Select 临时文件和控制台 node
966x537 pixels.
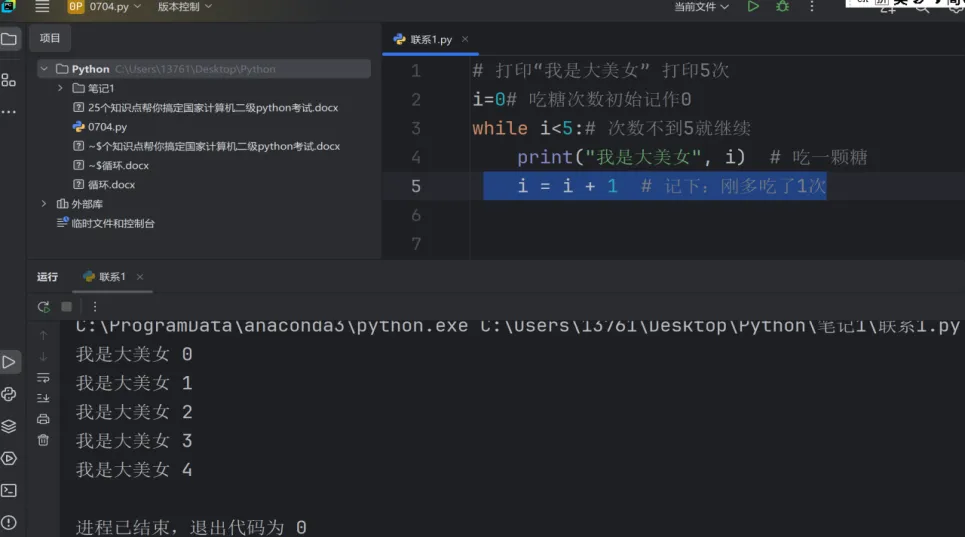click(105, 223)
